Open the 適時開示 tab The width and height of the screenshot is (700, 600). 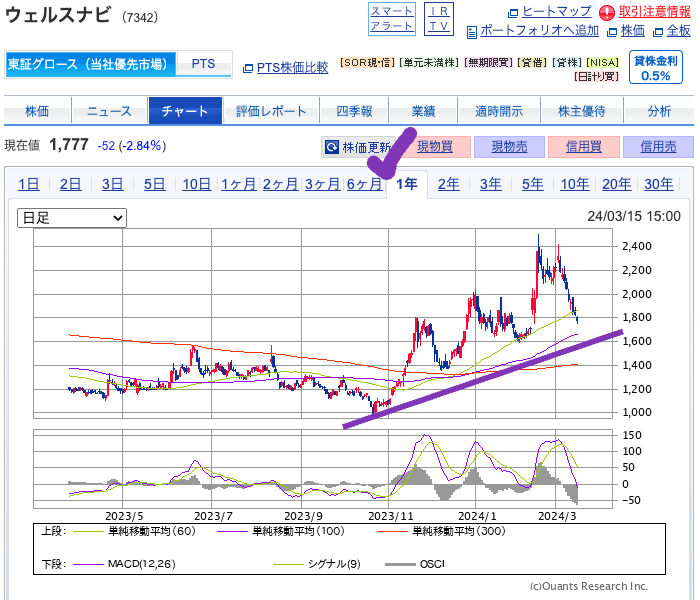(499, 111)
